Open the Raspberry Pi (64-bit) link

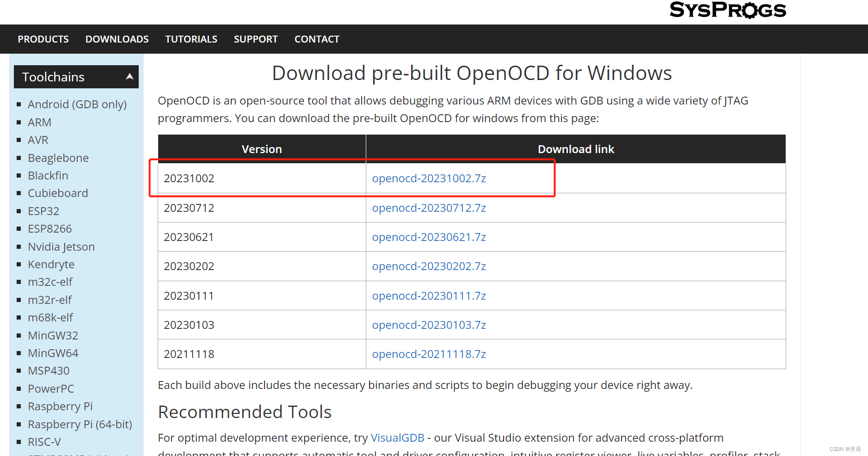click(80, 425)
